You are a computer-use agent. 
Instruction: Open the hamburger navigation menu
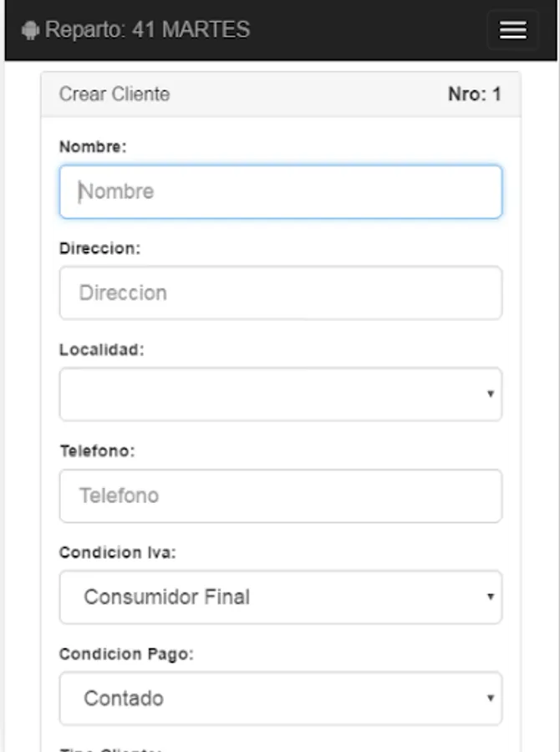[x=512, y=30]
